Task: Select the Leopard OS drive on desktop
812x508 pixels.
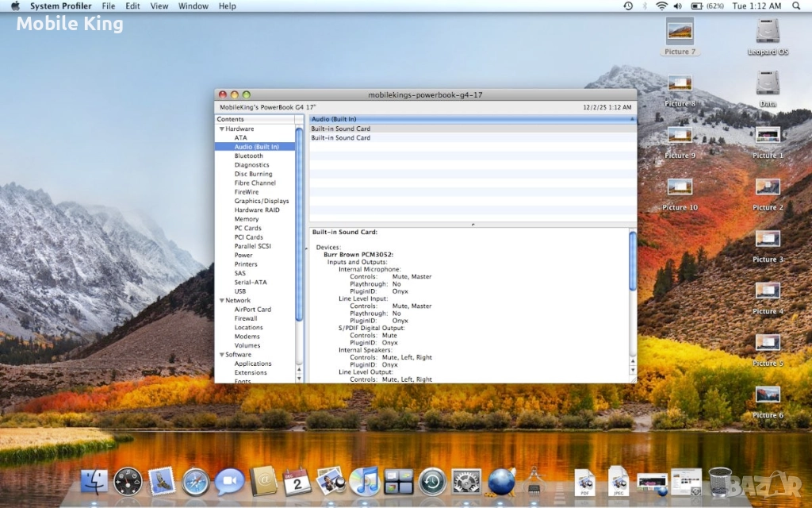Action: point(768,32)
